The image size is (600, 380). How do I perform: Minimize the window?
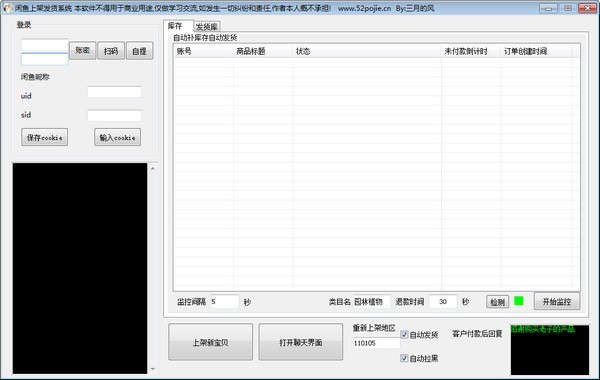548,8
